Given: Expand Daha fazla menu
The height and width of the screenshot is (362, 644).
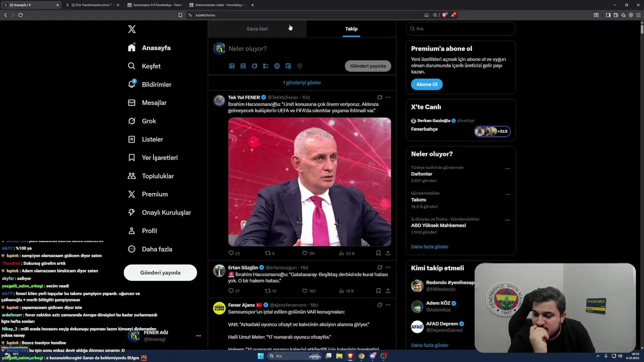Looking at the screenshot, I should pos(150,249).
